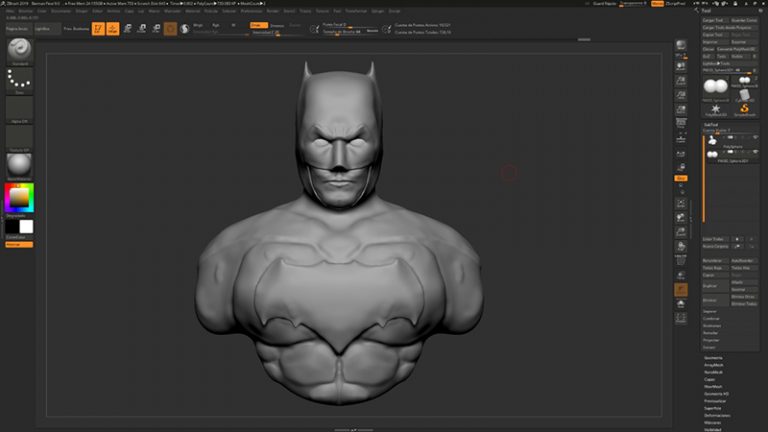Activate Draw mode button in top shelf
The height and width of the screenshot is (432, 768).
point(113,29)
